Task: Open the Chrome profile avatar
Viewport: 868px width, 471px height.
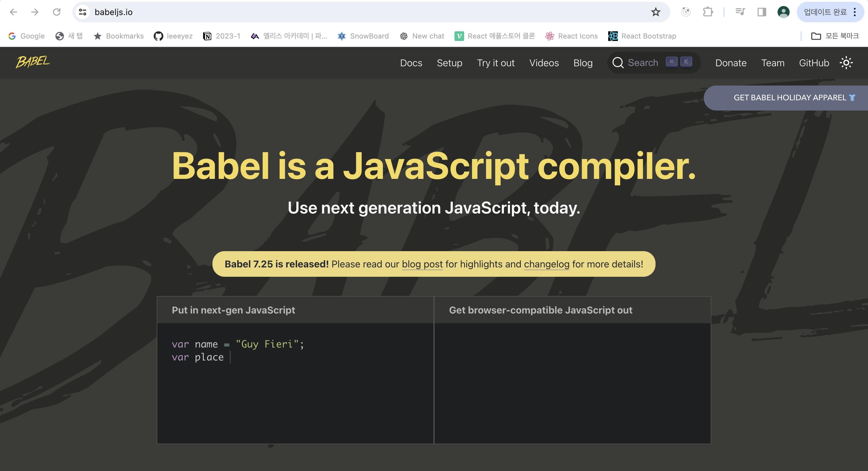Action: [783, 12]
